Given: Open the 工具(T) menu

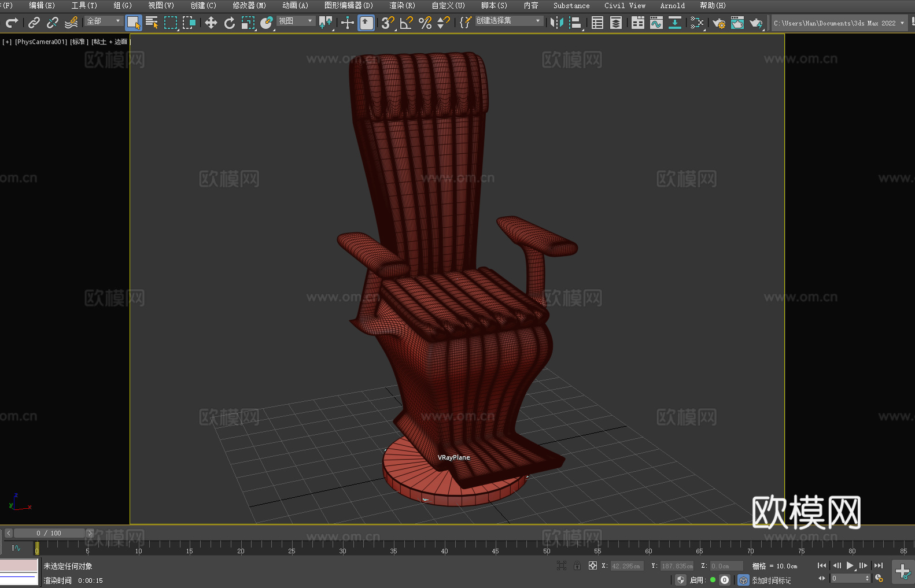Looking at the screenshot, I should 84,5.
